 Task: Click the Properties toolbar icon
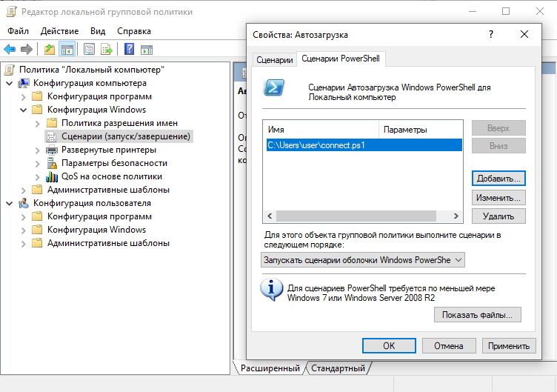coord(89,49)
